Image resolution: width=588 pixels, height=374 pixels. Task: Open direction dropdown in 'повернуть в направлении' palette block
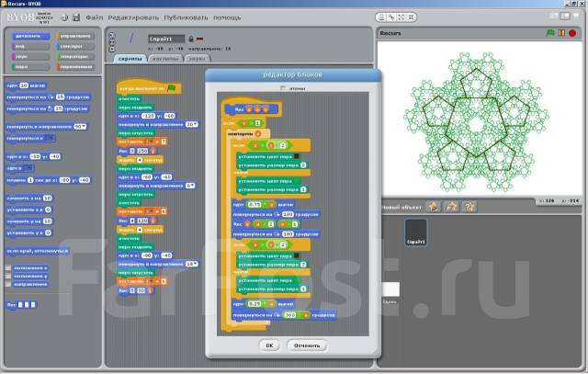coord(83,126)
